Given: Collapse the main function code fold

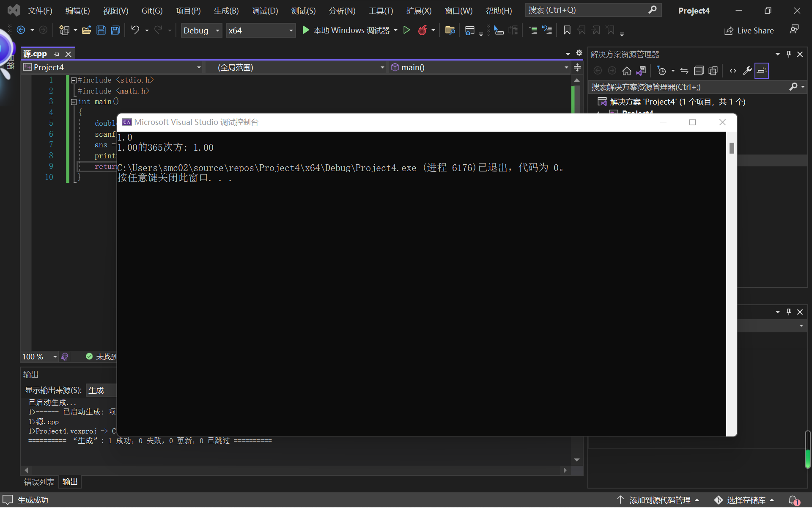Looking at the screenshot, I should point(74,102).
